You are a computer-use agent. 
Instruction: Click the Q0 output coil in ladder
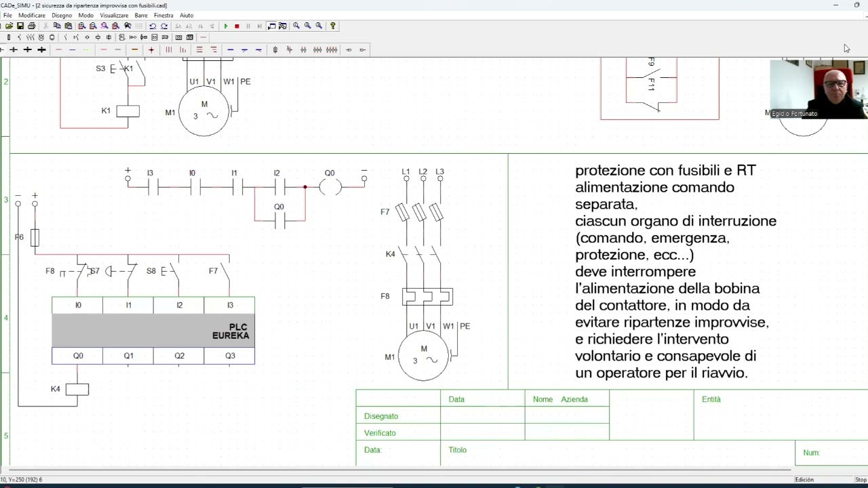click(330, 186)
